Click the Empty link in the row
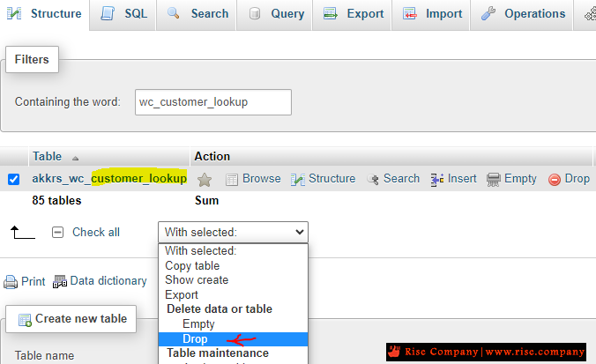Screen dimensions: 596x364 pos(520,179)
